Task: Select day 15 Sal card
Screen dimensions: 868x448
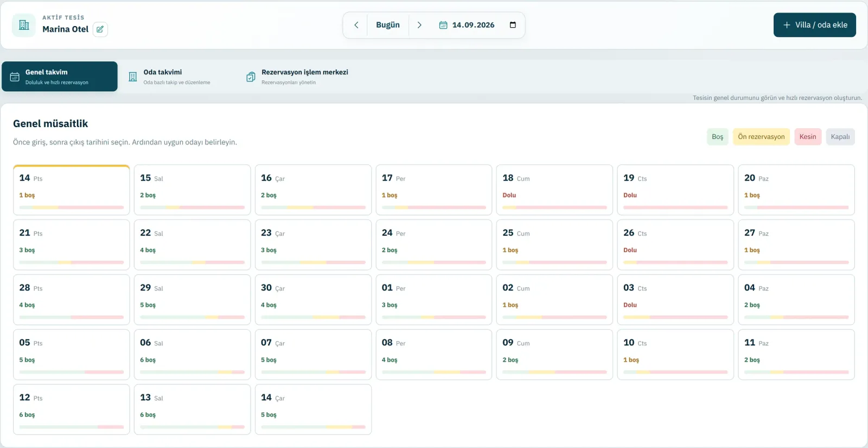Action: [x=192, y=190]
